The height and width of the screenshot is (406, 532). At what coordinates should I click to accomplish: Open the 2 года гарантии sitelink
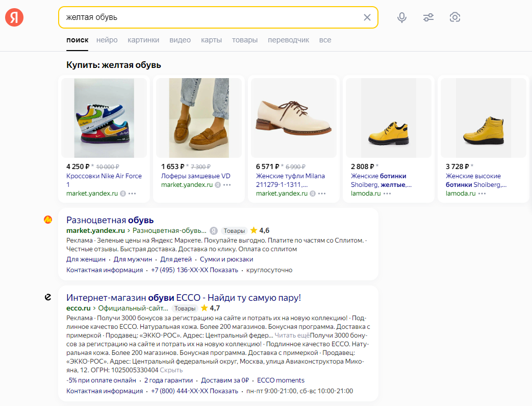pos(168,380)
